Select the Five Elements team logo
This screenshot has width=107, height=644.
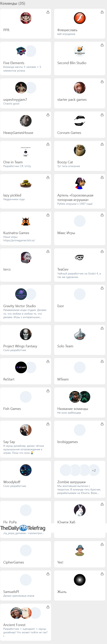coord(21,51)
